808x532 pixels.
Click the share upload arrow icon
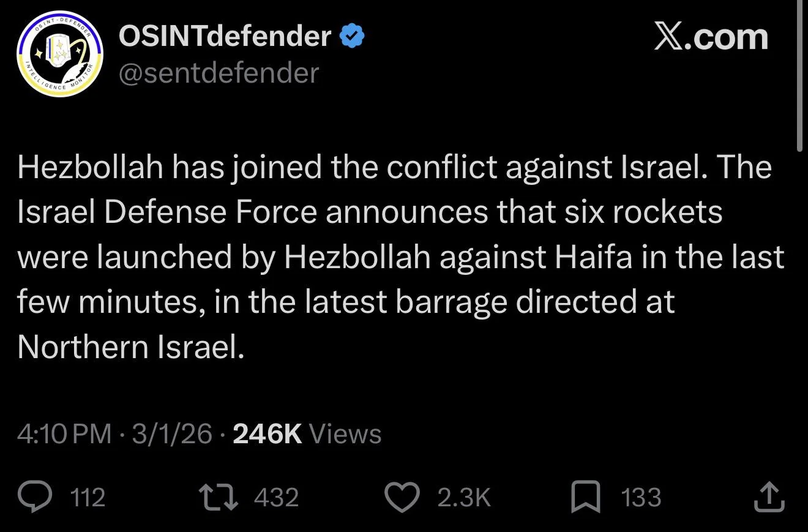point(769,497)
